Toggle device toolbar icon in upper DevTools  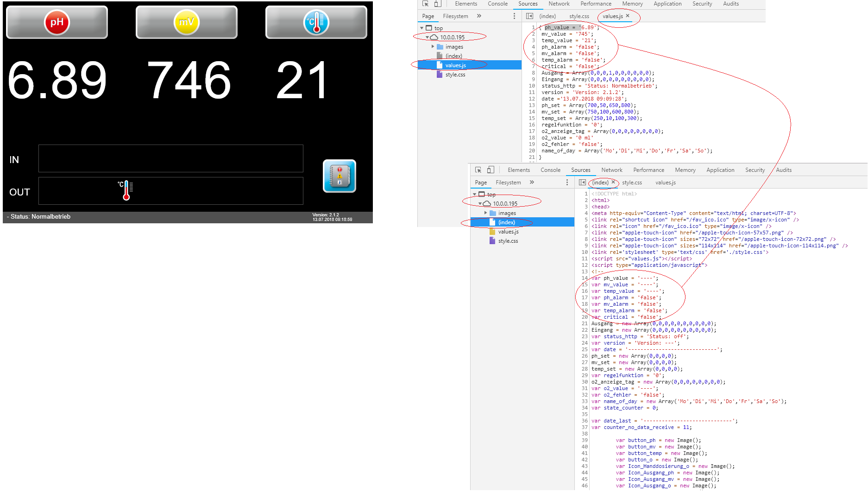pos(438,4)
